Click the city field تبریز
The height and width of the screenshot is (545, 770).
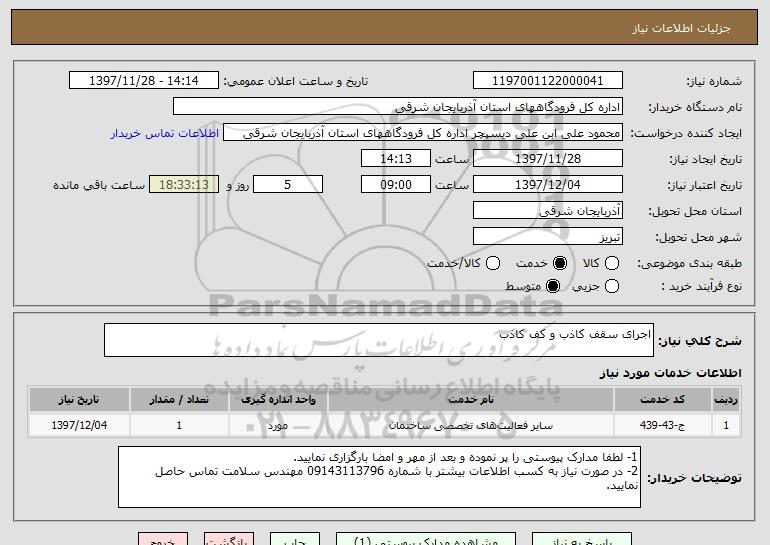548,237
